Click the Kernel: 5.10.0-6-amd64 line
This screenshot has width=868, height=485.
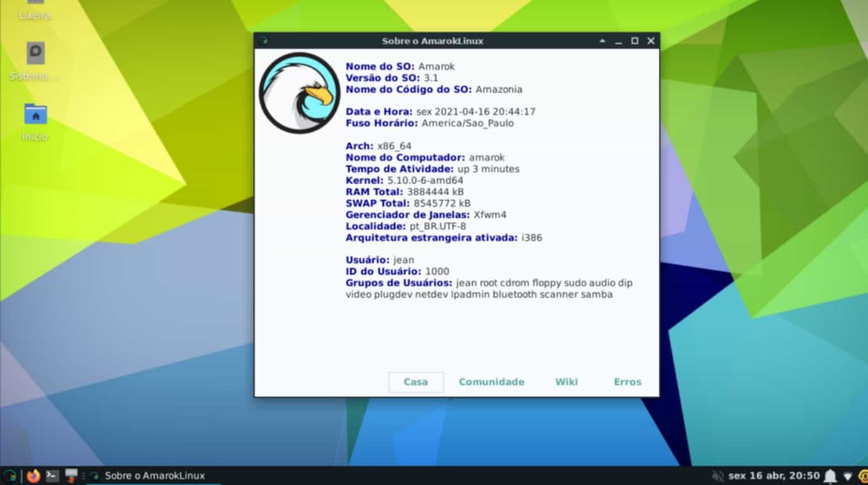click(403, 180)
